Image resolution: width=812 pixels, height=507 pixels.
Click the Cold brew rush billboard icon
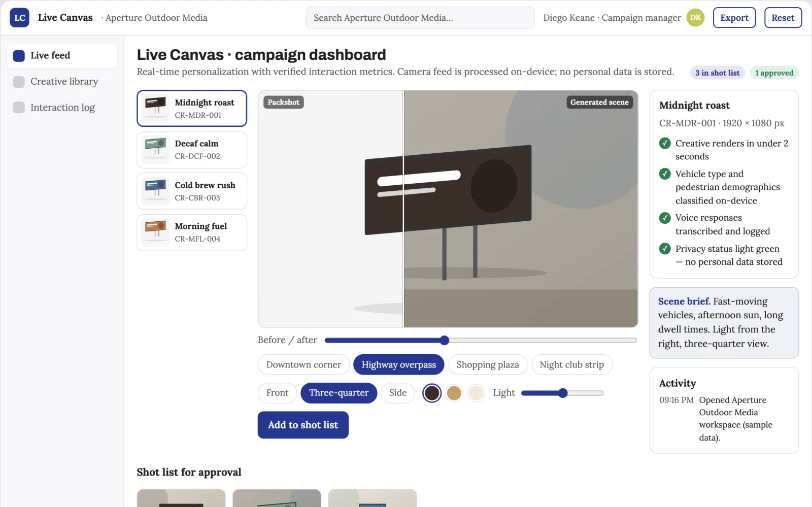pos(155,191)
